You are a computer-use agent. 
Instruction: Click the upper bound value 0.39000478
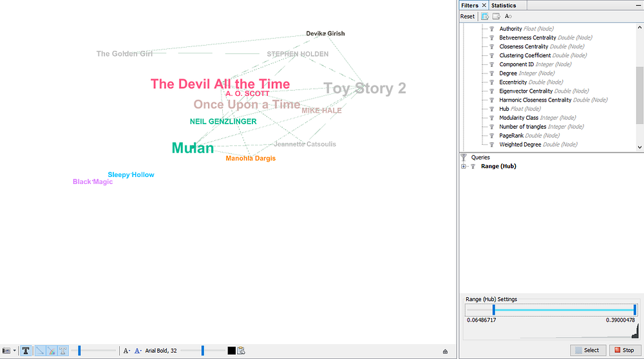coord(620,320)
